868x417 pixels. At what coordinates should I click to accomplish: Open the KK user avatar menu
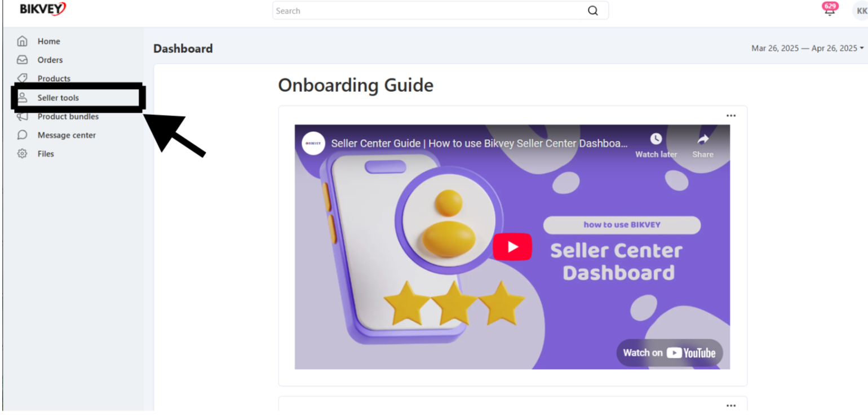coord(860,11)
